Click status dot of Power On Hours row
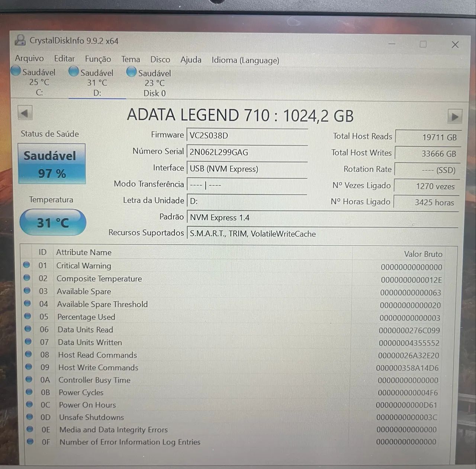Screen dimensions: 476x469 (30, 404)
